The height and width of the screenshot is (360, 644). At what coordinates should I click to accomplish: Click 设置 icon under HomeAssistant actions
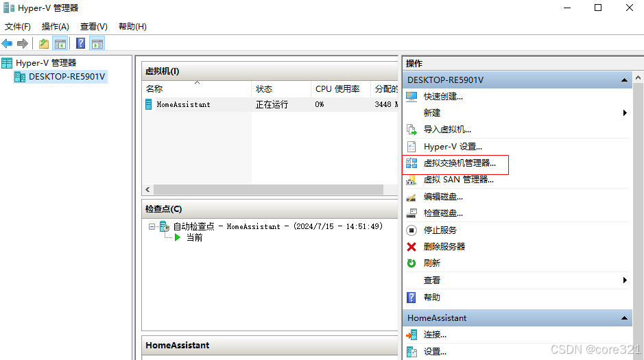click(412, 352)
